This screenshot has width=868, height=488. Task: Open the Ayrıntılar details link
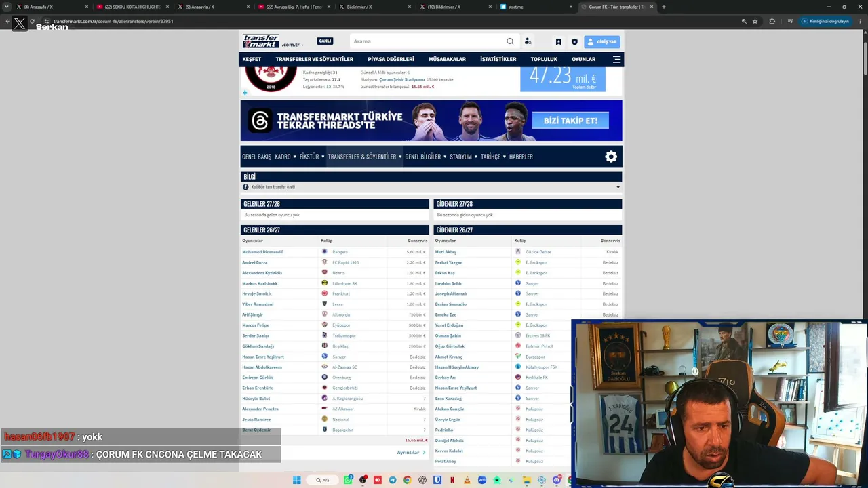click(411, 453)
